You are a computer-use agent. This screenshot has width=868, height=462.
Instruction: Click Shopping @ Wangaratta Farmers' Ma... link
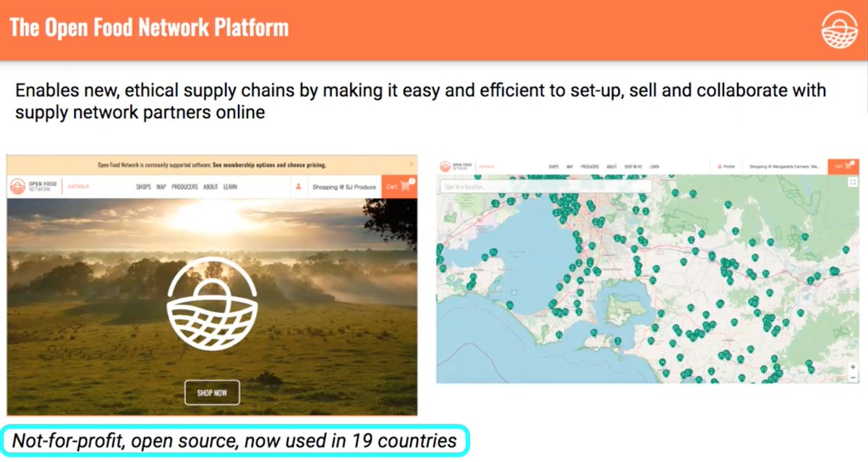785,166
